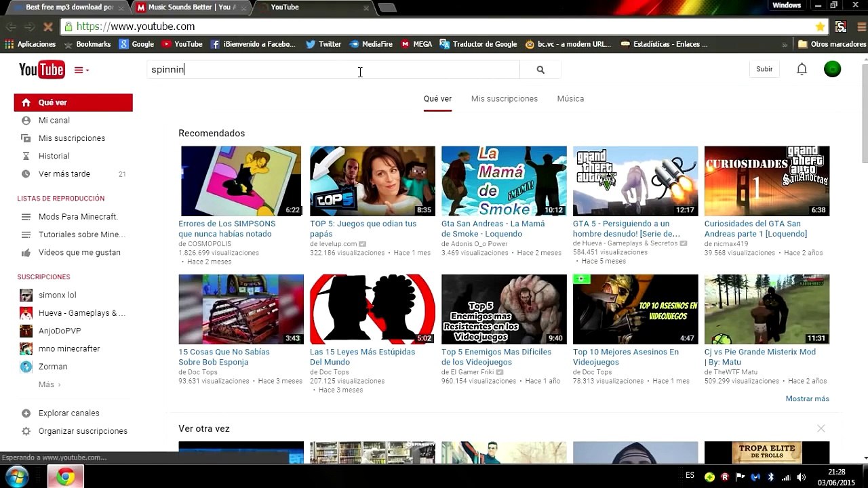Expand Más under subscriptions list
The height and width of the screenshot is (488, 868).
click(x=49, y=384)
